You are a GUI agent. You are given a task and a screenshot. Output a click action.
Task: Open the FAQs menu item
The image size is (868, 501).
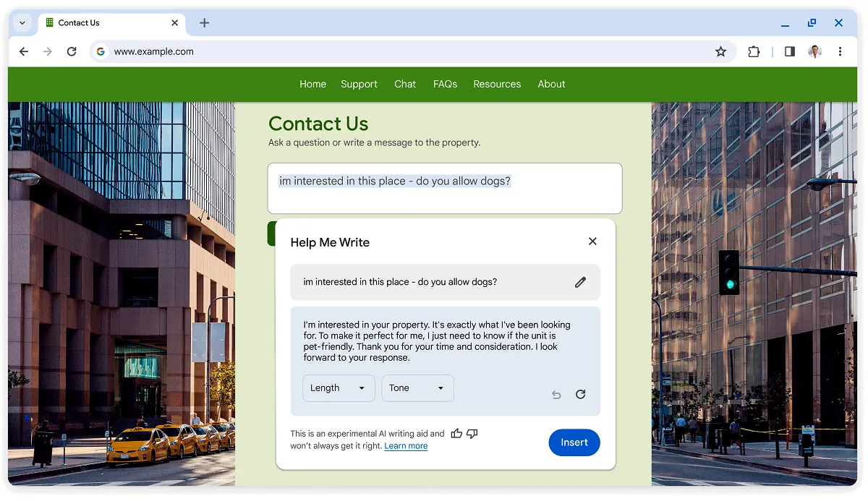pos(445,84)
